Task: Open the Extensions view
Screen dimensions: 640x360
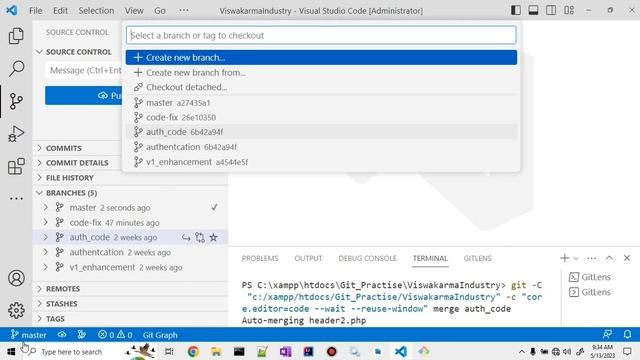Action: (x=16, y=167)
